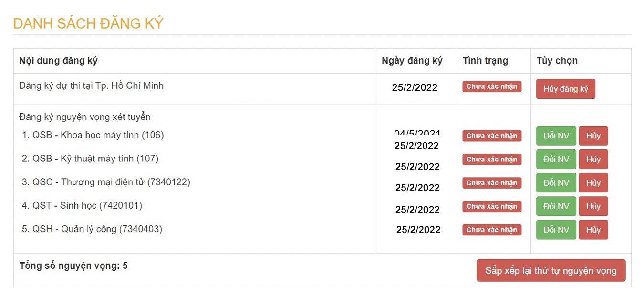Click Đổi NV for Khoa học máy tính
This screenshot has width=644, height=298.
tap(556, 136)
